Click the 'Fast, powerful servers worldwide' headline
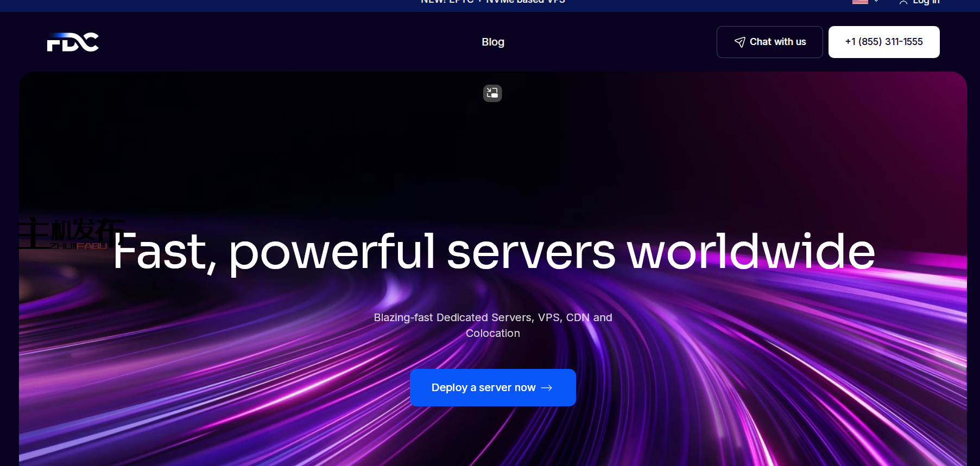Image resolution: width=980 pixels, height=466 pixels. click(494, 252)
